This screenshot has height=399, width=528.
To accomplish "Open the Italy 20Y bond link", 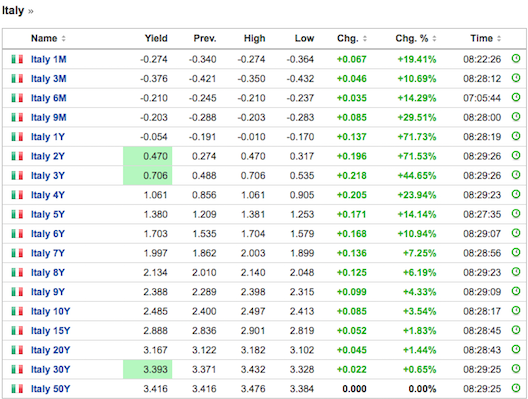I will pos(51,350).
